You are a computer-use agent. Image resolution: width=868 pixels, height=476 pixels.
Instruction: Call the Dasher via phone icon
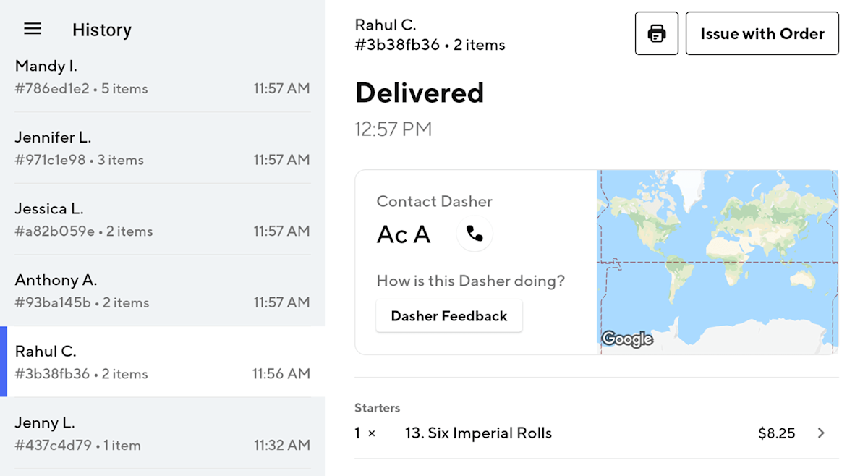tap(475, 234)
